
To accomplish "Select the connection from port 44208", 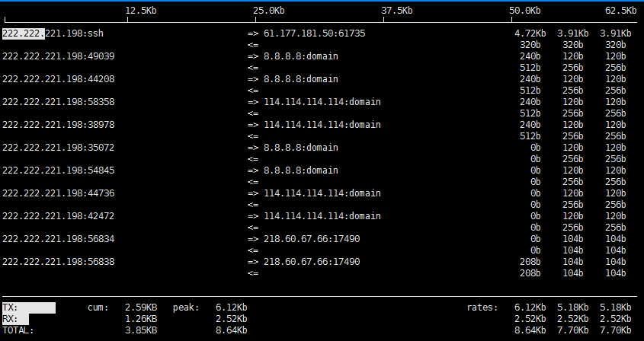I will tap(58, 79).
